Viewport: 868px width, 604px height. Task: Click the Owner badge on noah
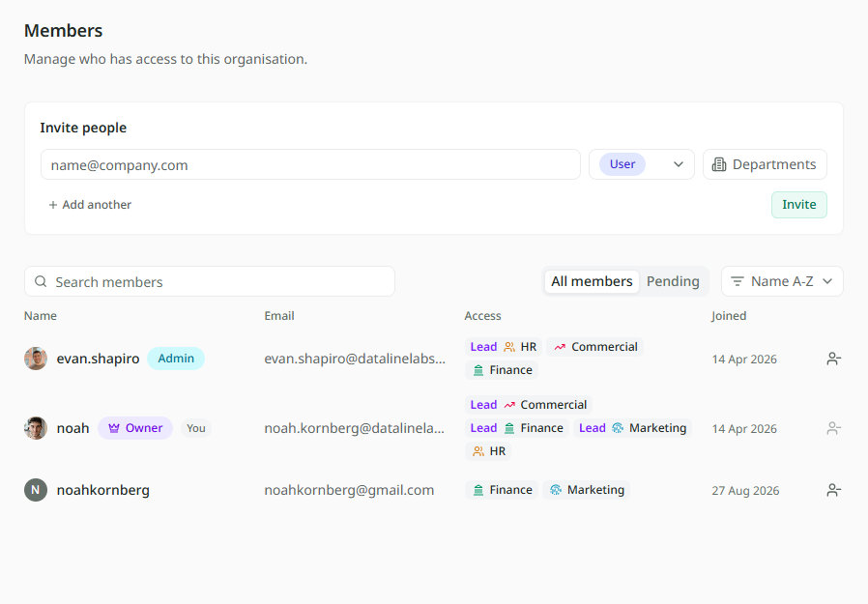point(135,428)
